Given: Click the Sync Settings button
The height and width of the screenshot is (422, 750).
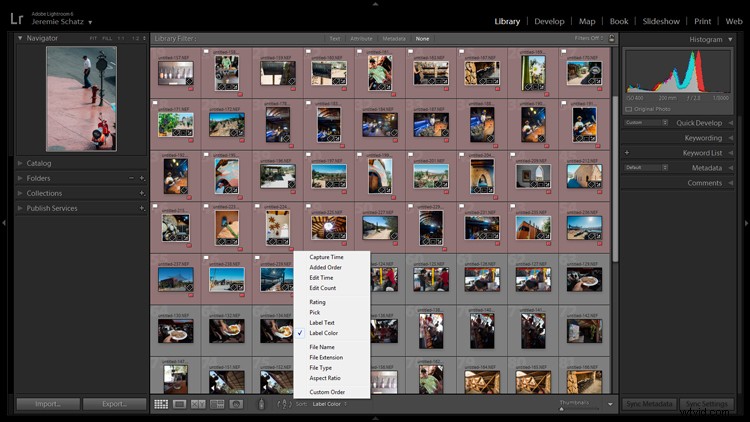Looking at the screenshot, I should tap(706, 404).
